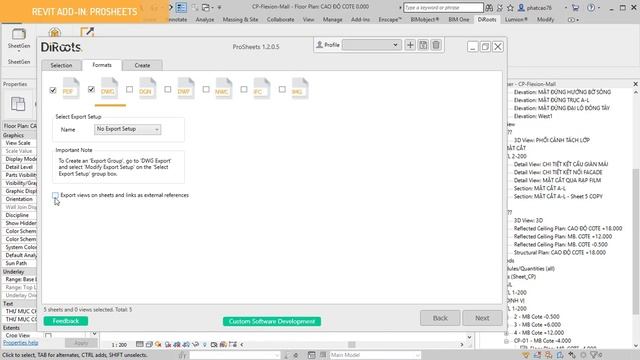Viewport: 640px width, 360px height.
Task: Open the Export Setup Name dropdown
Action: [x=127, y=129]
